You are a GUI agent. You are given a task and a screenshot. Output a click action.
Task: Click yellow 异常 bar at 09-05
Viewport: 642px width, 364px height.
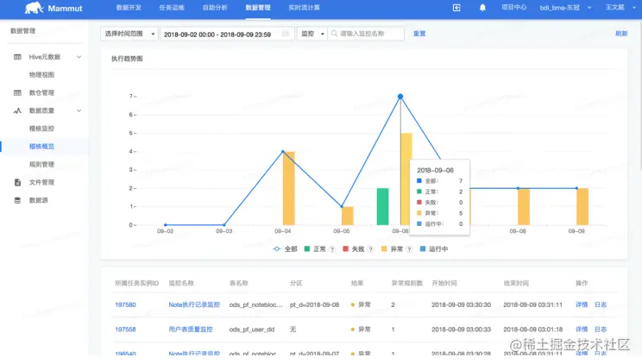(348, 216)
